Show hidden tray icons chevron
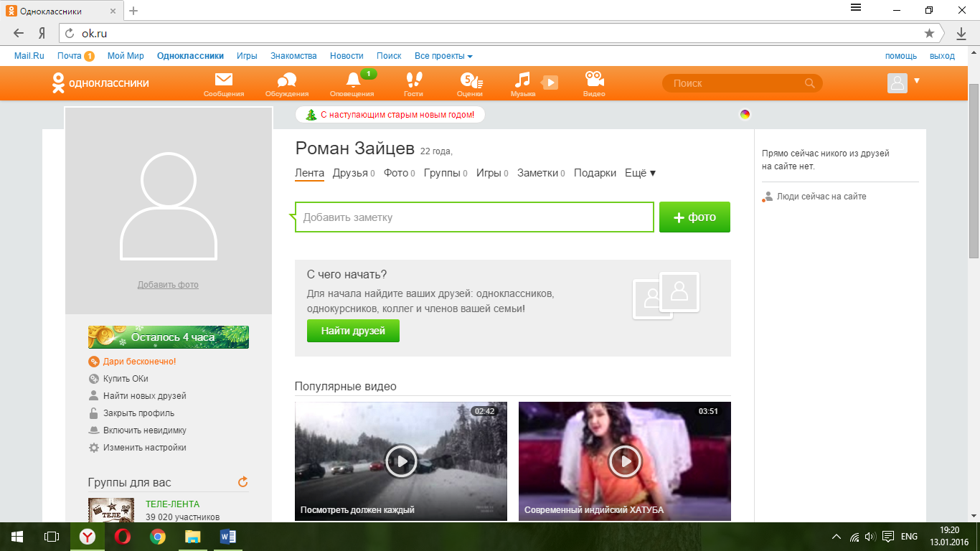 tap(837, 537)
